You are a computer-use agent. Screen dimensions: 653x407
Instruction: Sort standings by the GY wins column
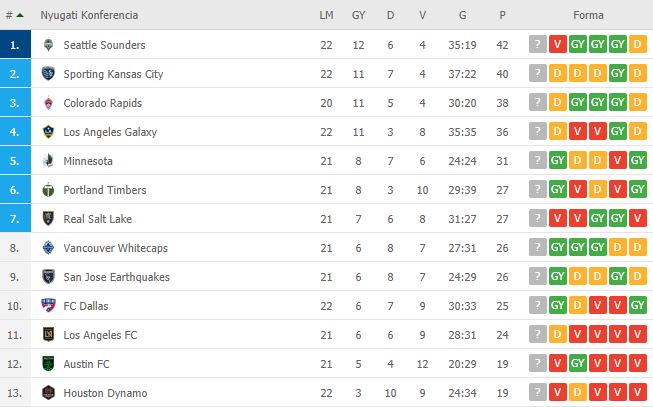358,16
